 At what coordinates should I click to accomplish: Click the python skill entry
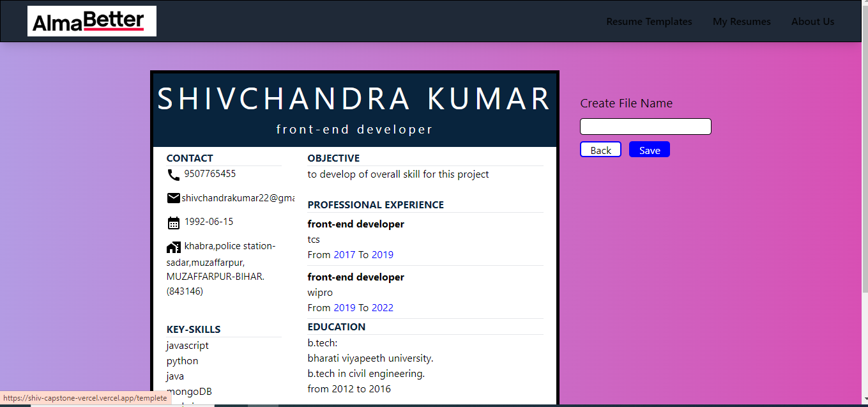[182, 360]
